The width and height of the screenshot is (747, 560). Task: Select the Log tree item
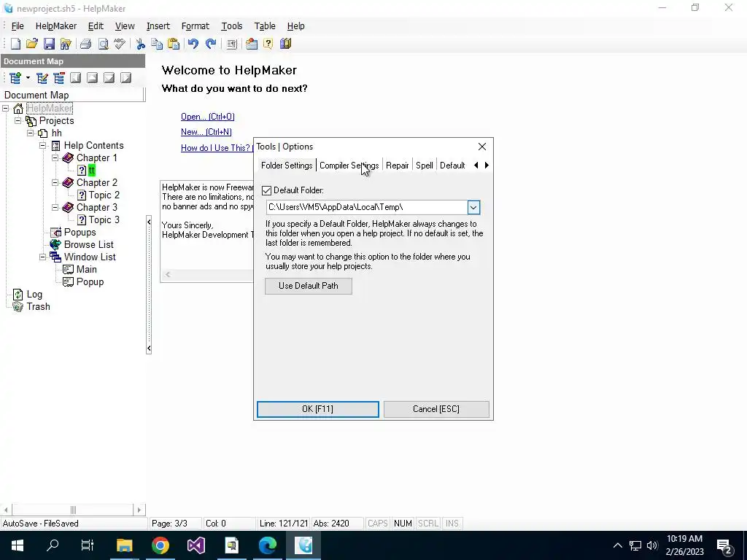(34, 295)
